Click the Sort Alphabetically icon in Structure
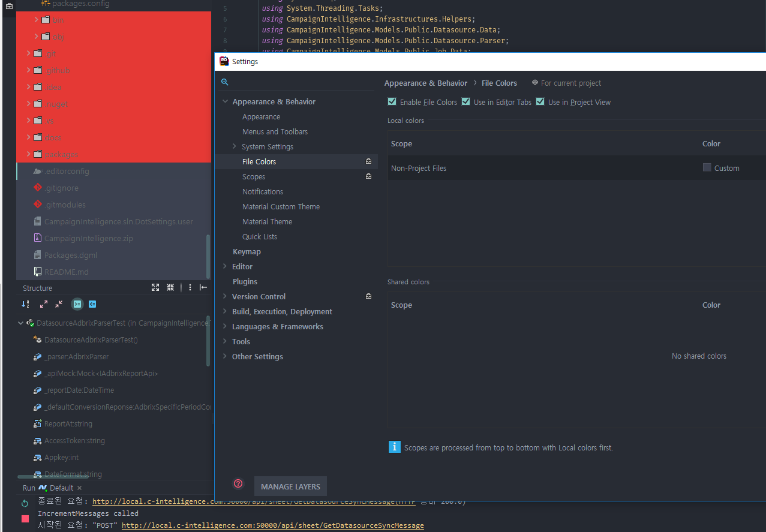The width and height of the screenshot is (766, 532). coord(25,304)
